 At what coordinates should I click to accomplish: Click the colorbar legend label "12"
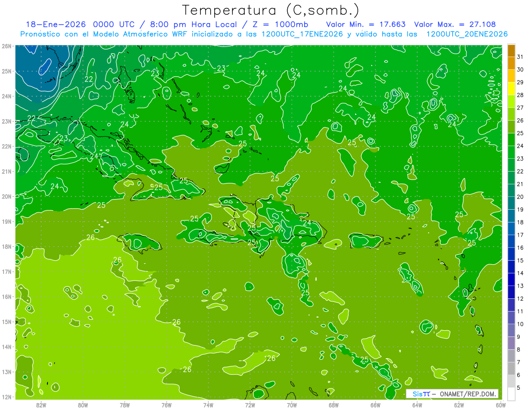(x=520, y=299)
